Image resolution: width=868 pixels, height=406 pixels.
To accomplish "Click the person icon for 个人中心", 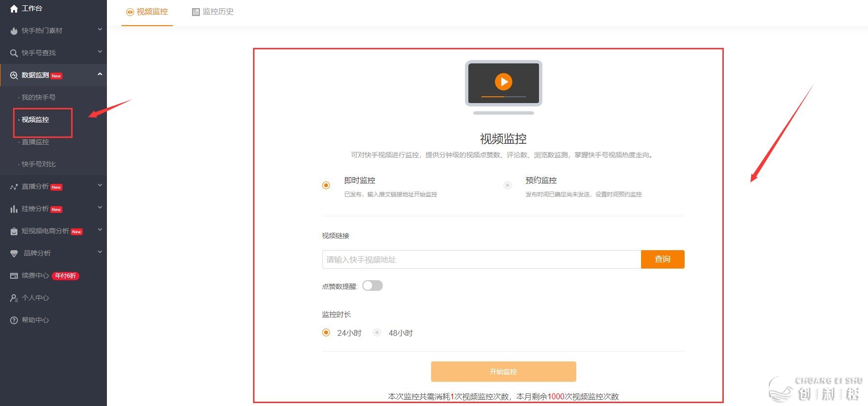I will tap(14, 298).
